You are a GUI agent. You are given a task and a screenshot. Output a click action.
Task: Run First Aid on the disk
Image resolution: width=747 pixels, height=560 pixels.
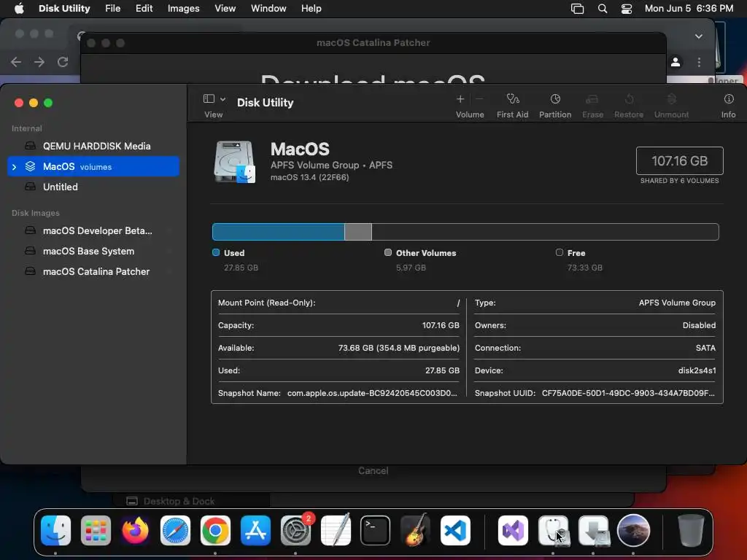pos(513,99)
